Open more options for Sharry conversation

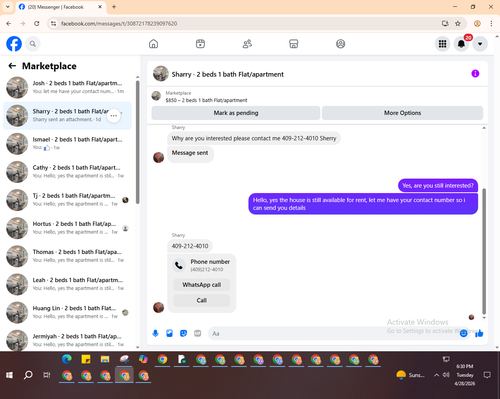point(114,116)
